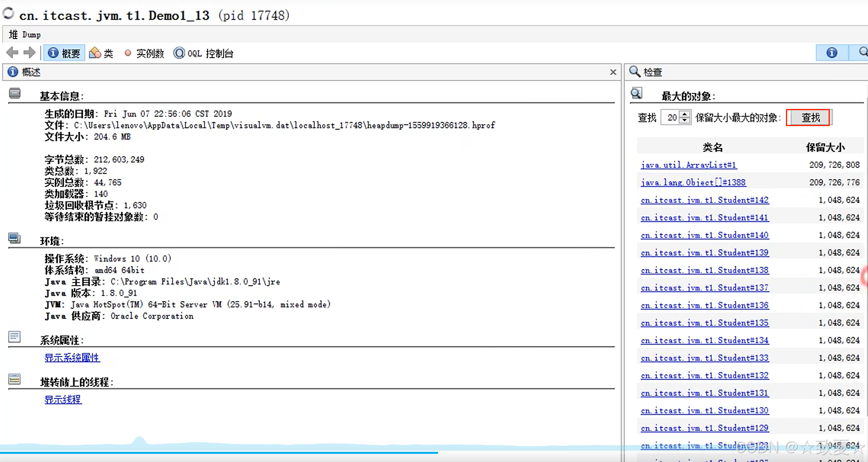Screen dimensions: 868x462
Task: Click the 显示线程 show threads link
Action: (63, 400)
